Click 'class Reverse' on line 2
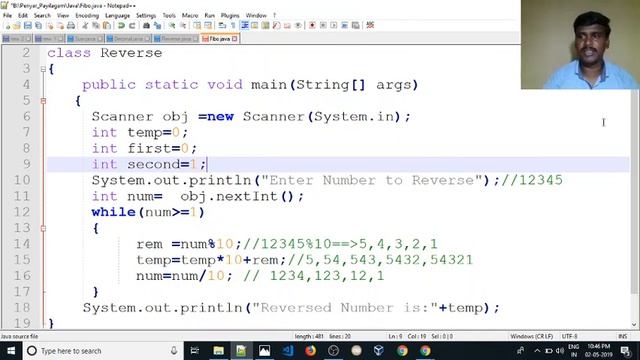This screenshot has height=360, width=640. click(x=104, y=53)
